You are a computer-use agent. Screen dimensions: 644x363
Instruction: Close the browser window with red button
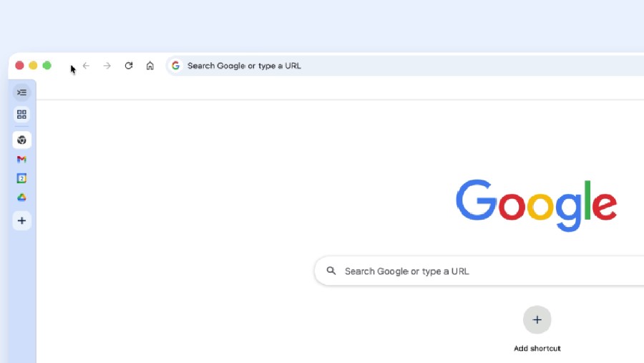click(19, 66)
